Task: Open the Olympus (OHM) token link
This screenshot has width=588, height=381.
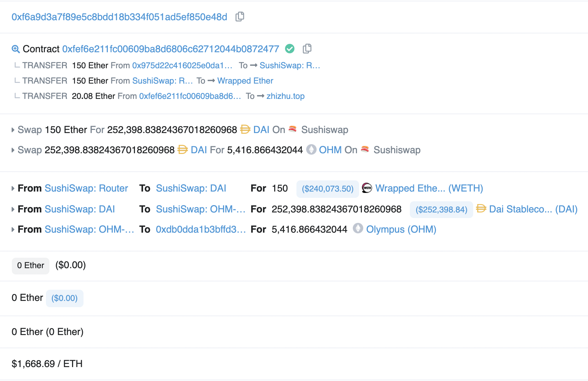Action: pos(401,230)
